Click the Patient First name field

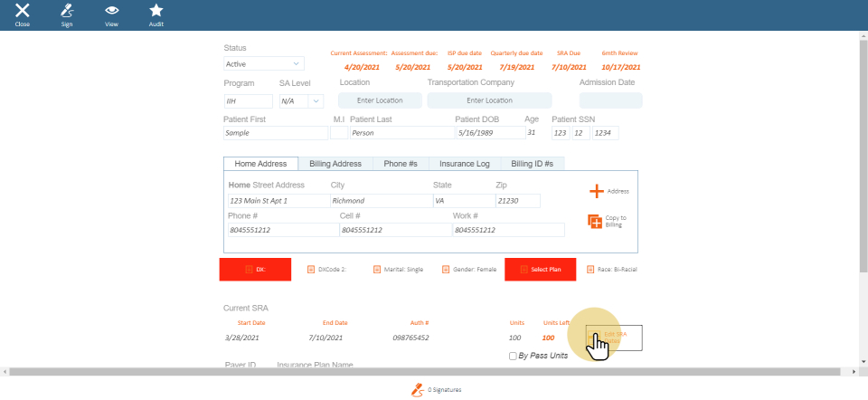(x=275, y=132)
